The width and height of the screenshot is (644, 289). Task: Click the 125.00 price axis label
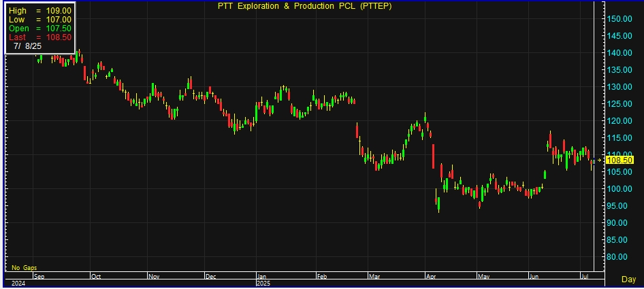click(x=619, y=104)
